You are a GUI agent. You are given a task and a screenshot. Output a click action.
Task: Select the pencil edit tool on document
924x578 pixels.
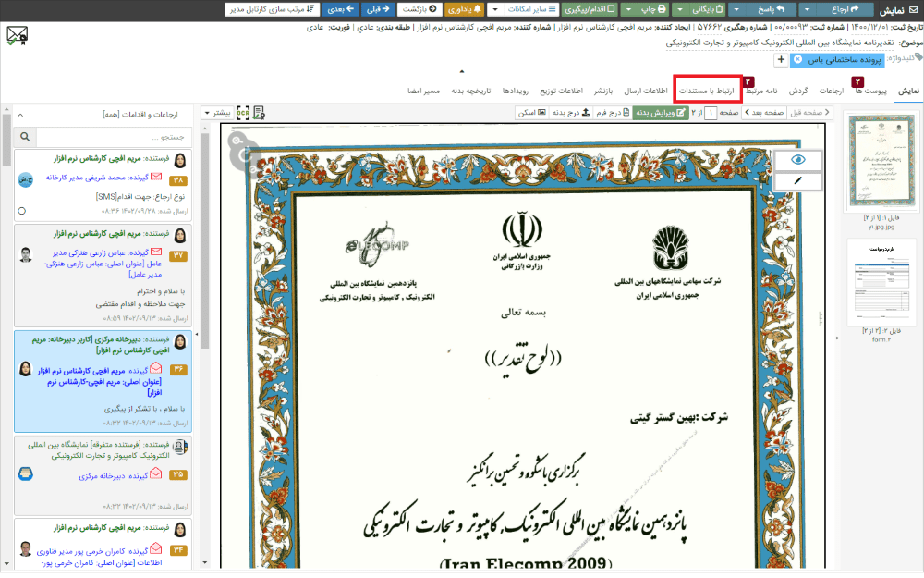[x=798, y=180]
